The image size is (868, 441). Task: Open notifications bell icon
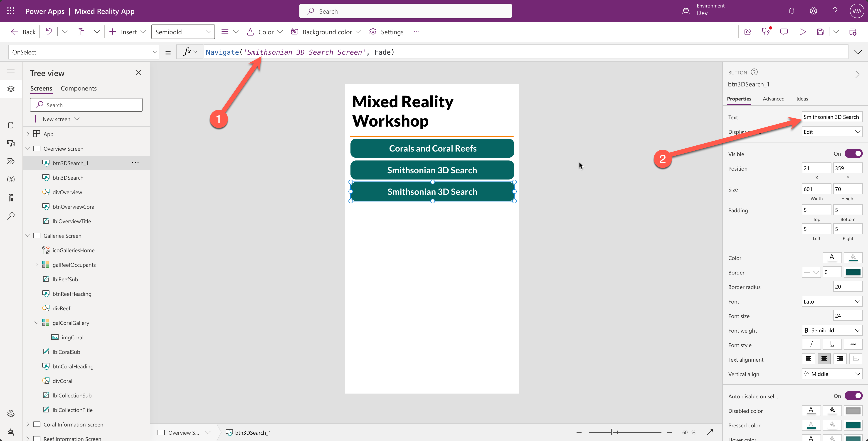pos(792,11)
